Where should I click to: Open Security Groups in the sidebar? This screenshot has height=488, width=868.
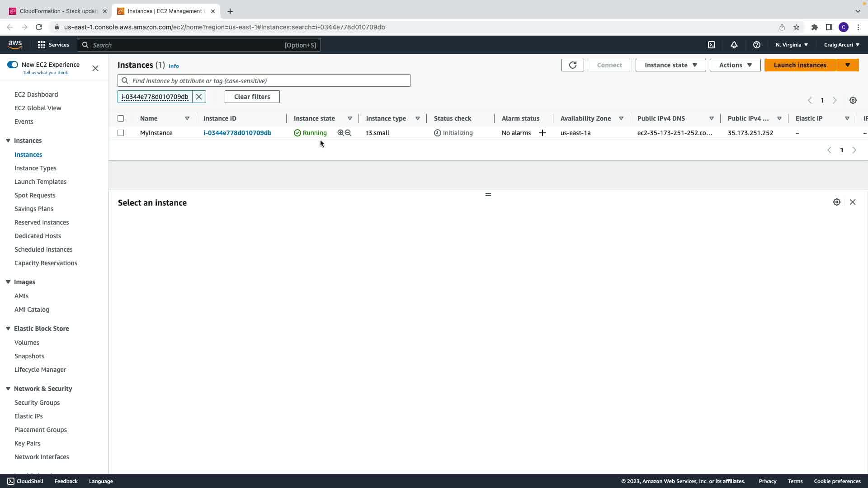(x=37, y=403)
